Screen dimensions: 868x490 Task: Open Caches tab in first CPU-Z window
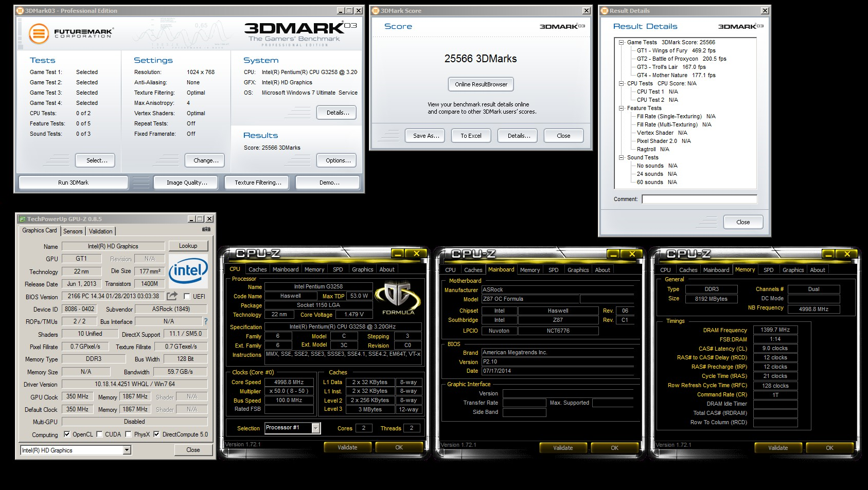click(x=257, y=269)
